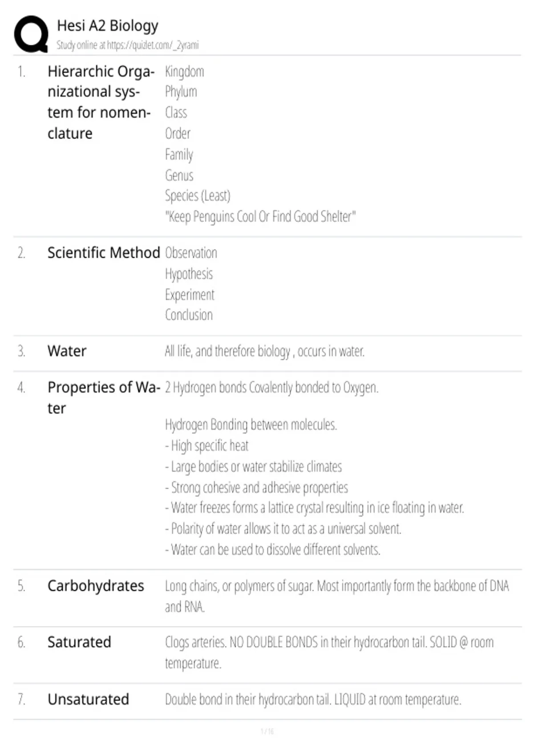Select the High specific heat bullet
534x756 pixels.
[206, 446]
